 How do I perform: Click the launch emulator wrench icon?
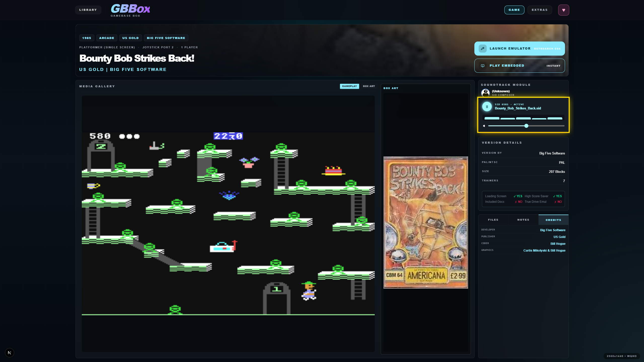pyautogui.click(x=482, y=49)
